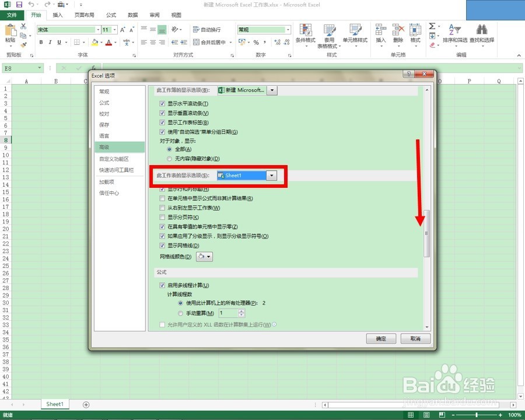Click the options dialog vertical scrollbar thumb
The width and height of the screenshot is (525, 420).
(x=426, y=233)
